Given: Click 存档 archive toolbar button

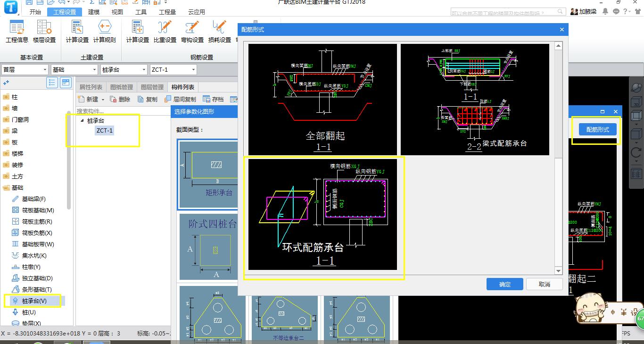Looking at the screenshot, I should click(x=213, y=99).
